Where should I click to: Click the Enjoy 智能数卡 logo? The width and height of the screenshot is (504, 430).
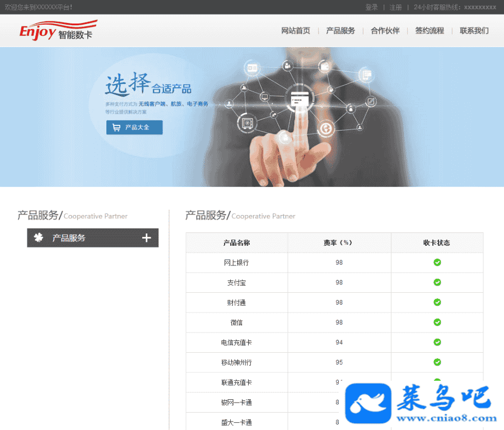coord(58,31)
